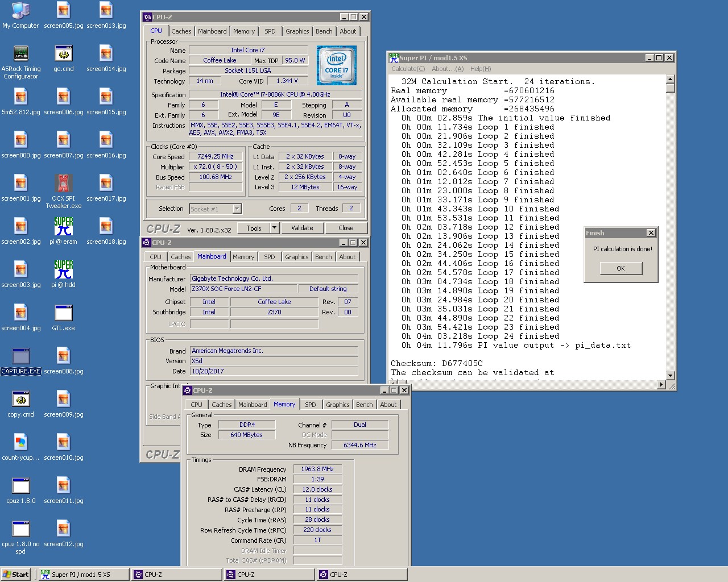
Task: Click the BIOS date 10/20/2017 field
Action: tap(274, 371)
